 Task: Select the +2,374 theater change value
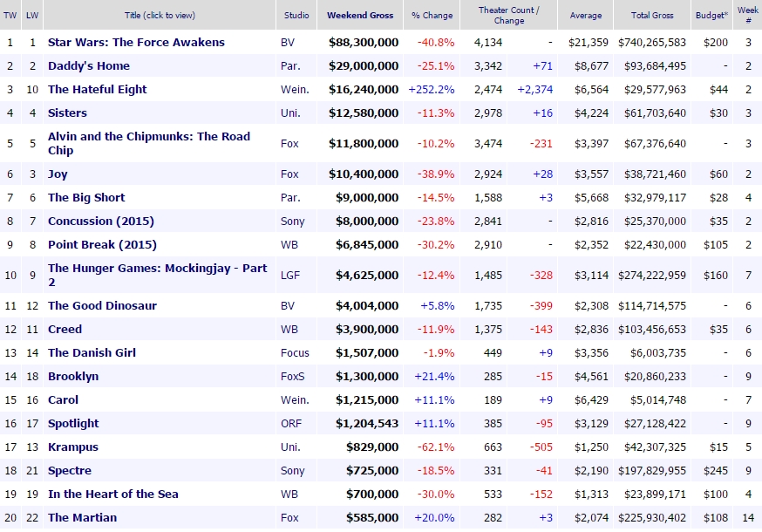pos(535,90)
